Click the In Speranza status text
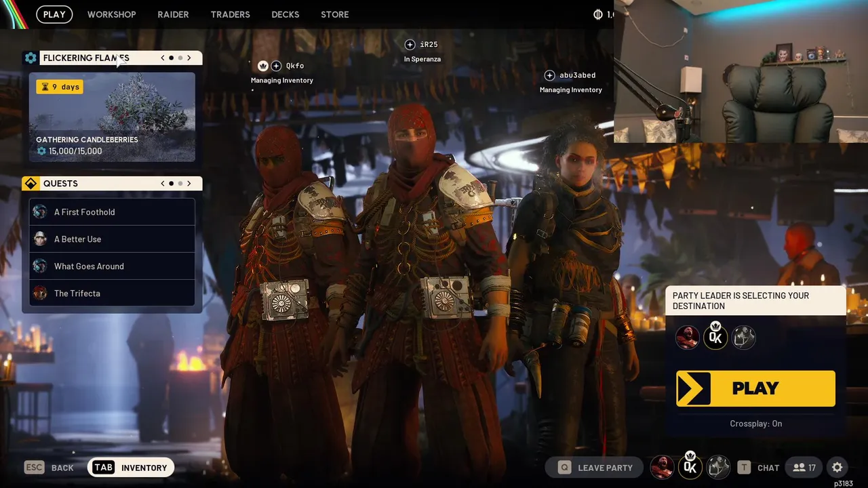Image resolution: width=868 pixels, height=488 pixels. click(422, 60)
